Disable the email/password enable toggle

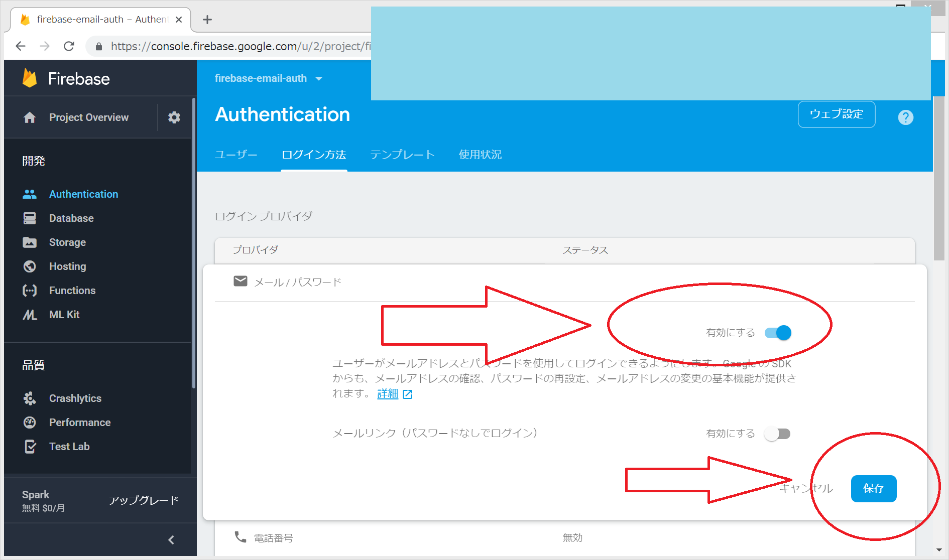778,333
